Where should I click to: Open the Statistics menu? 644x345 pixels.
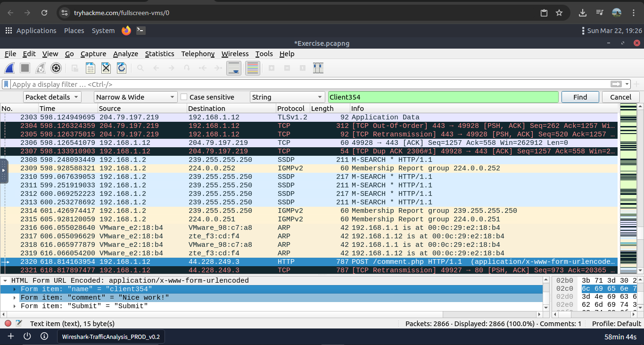(159, 54)
